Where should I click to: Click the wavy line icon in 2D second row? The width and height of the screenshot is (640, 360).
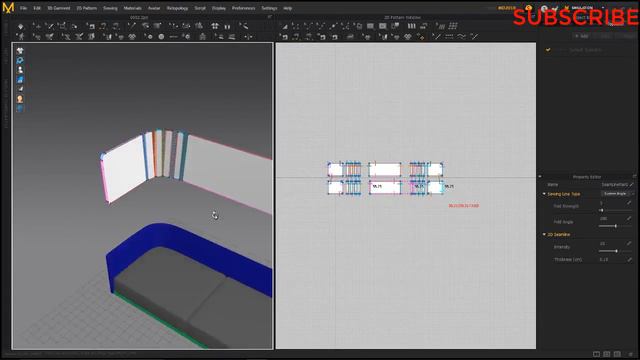[462, 37]
